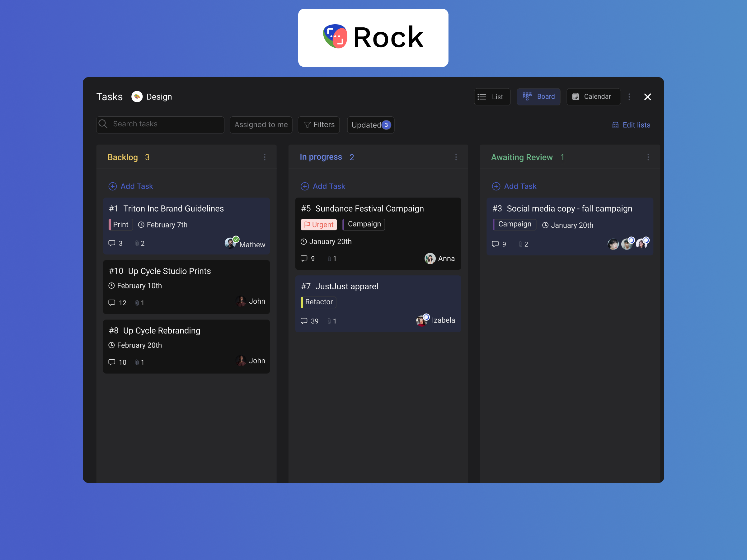Click the comments icon on Up Cycle Rebranding
747x560 pixels.
tap(112, 362)
